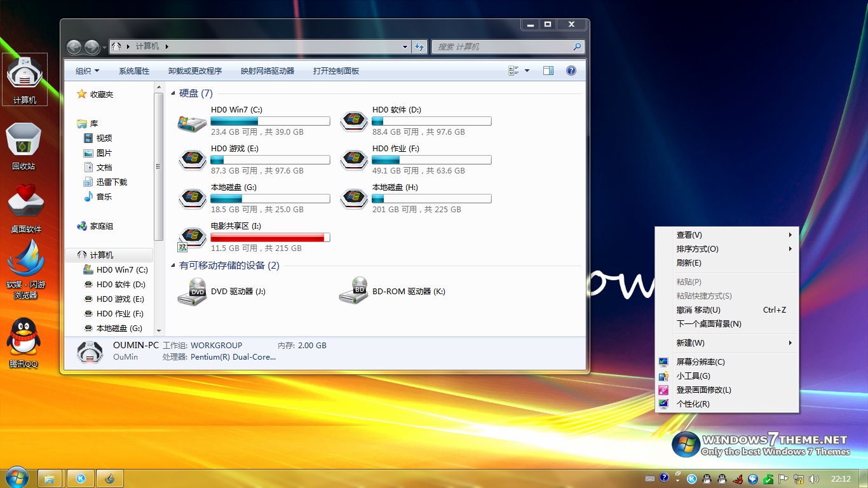Select 收藏夹 in navigation pane
Image resolution: width=868 pixels, height=488 pixels.
click(x=95, y=95)
